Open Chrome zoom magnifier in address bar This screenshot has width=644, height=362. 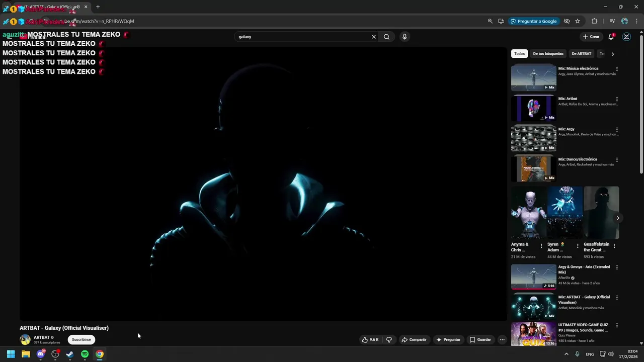tap(490, 21)
